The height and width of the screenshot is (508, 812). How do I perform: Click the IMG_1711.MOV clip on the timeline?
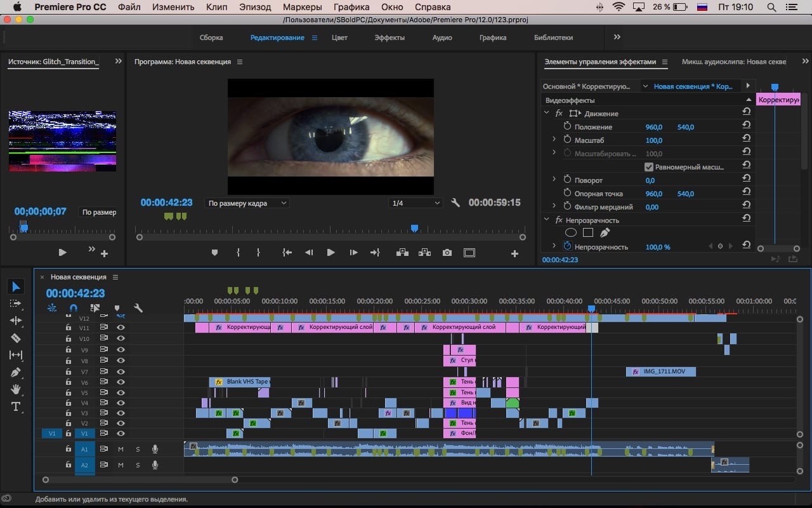click(x=664, y=371)
